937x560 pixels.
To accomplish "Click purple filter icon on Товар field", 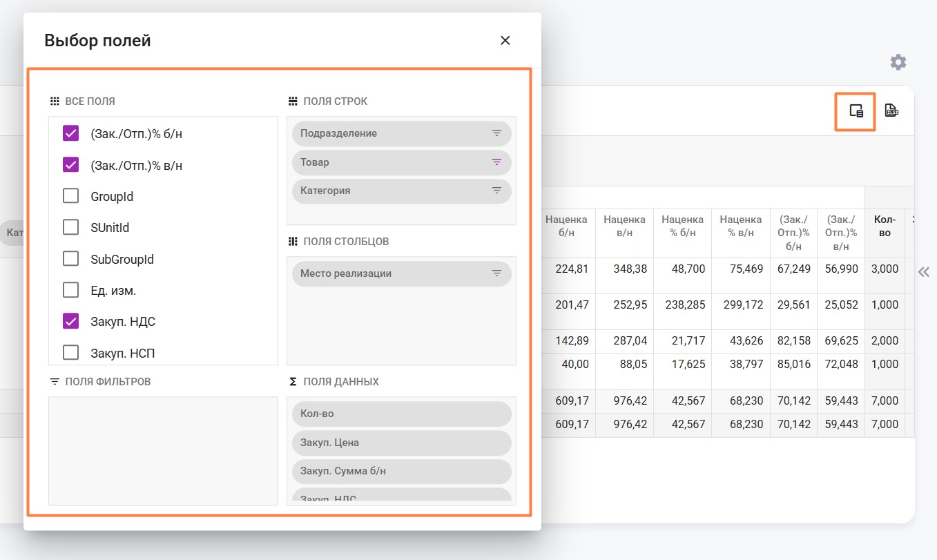I will pos(496,162).
